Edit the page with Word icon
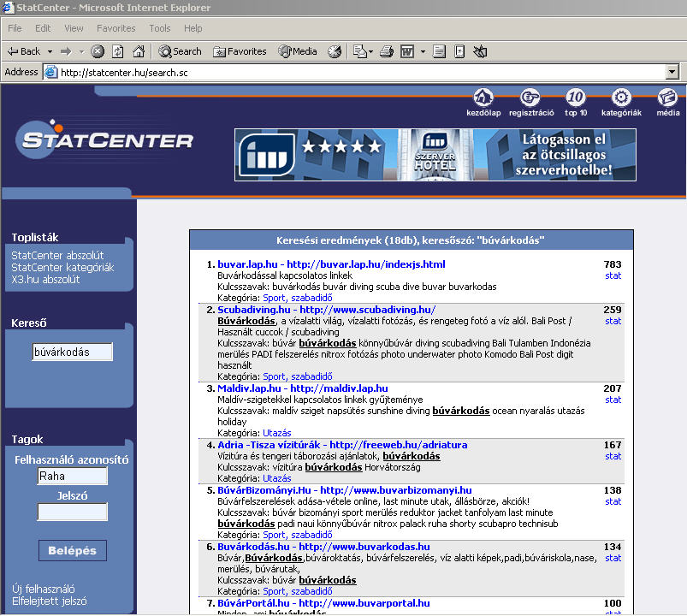 pyautogui.click(x=407, y=51)
